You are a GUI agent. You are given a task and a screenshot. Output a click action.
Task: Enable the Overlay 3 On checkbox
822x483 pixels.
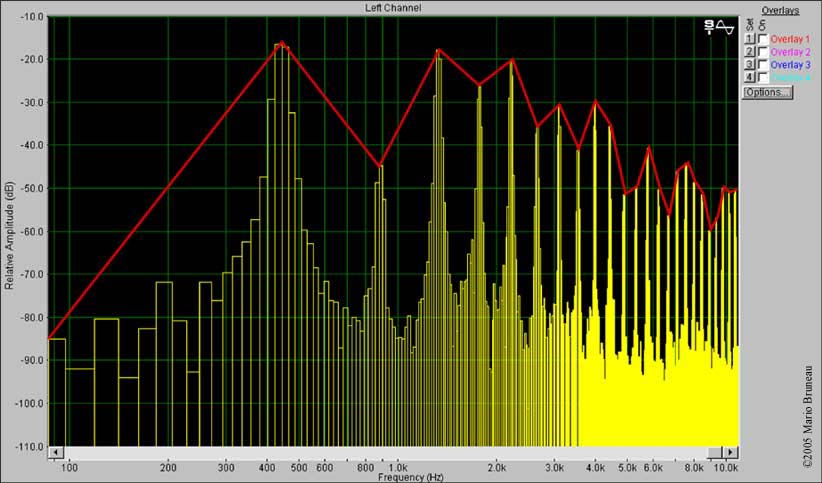pyautogui.click(x=763, y=65)
